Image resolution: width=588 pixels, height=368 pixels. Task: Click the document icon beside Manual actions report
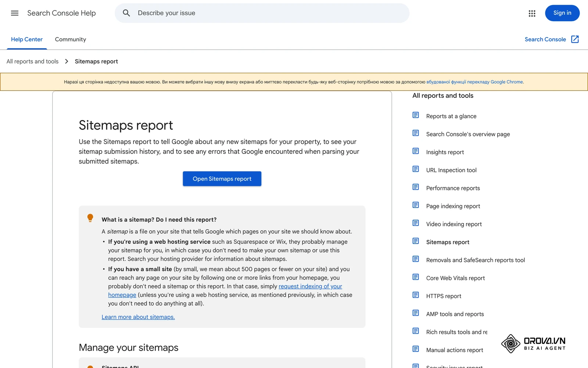(416, 349)
